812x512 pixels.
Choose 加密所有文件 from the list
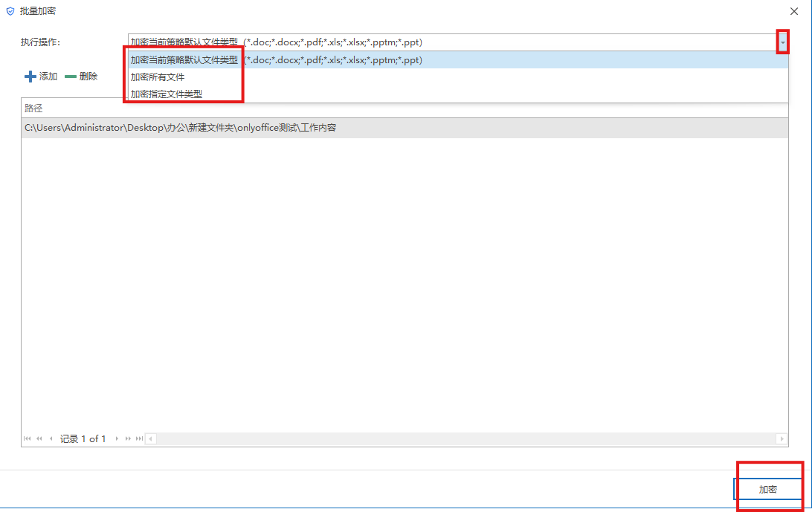[158, 77]
